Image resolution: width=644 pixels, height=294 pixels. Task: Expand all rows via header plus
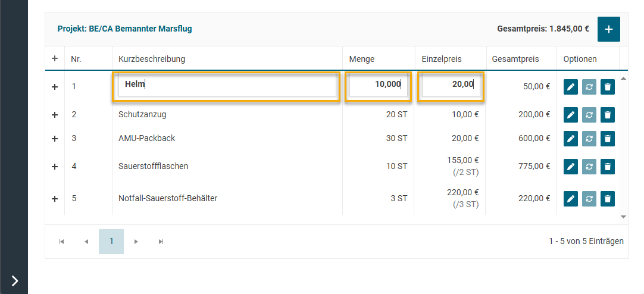click(x=55, y=59)
